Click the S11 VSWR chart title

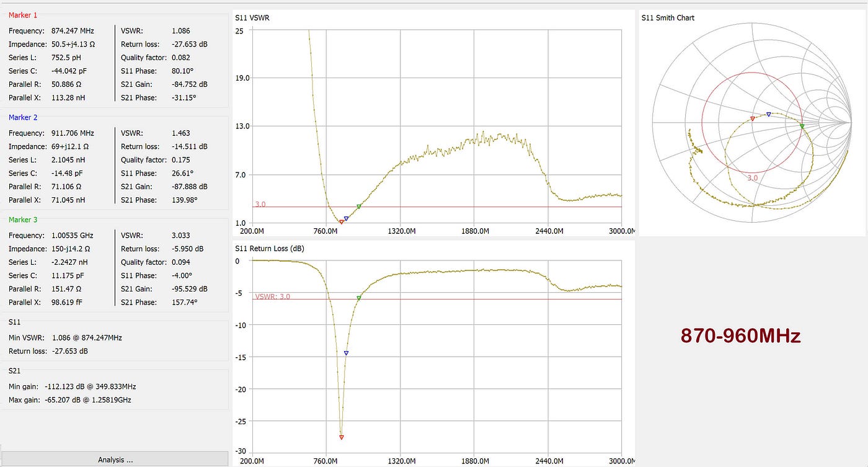click(252, 18)
